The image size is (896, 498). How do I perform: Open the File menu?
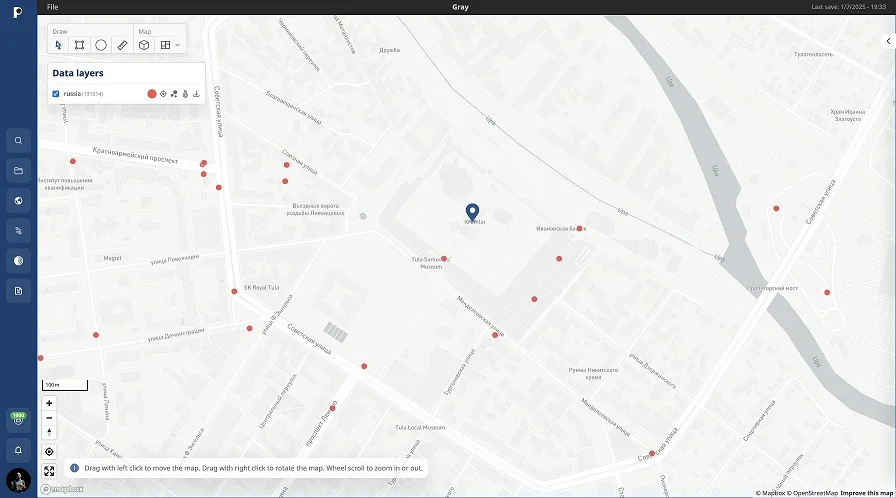[53, 7]
